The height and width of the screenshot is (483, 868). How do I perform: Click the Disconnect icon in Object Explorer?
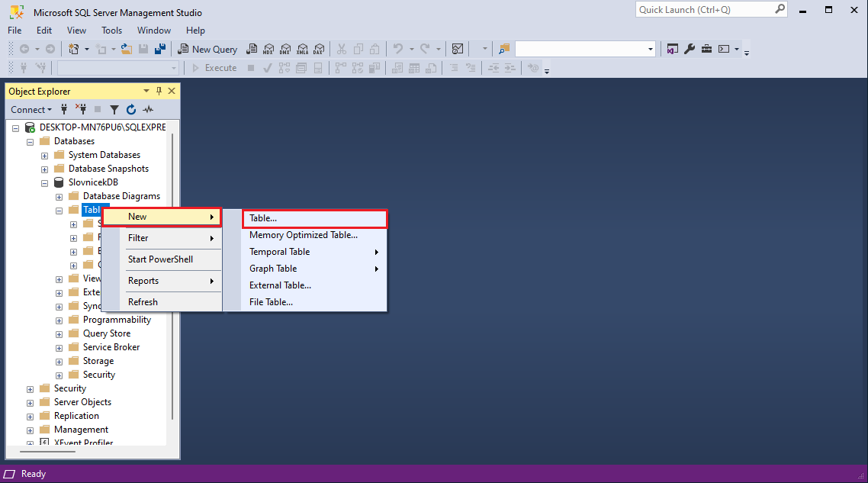[x=81, y=110]
